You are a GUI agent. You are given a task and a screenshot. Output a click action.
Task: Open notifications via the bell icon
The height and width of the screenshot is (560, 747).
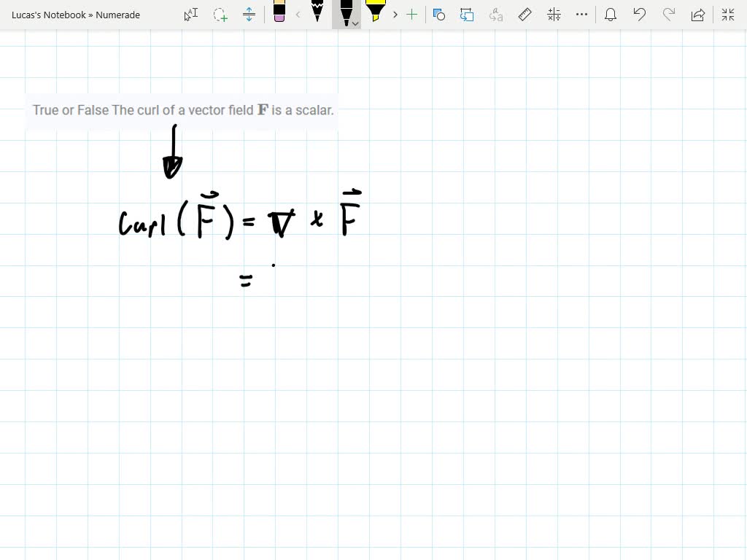tap(611, 15)
